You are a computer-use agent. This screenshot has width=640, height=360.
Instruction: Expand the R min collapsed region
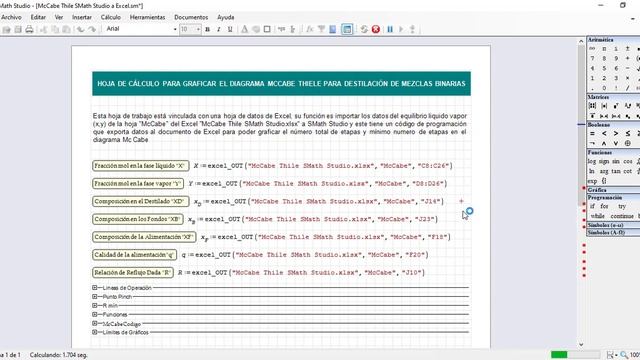click(x=95, y=305)
